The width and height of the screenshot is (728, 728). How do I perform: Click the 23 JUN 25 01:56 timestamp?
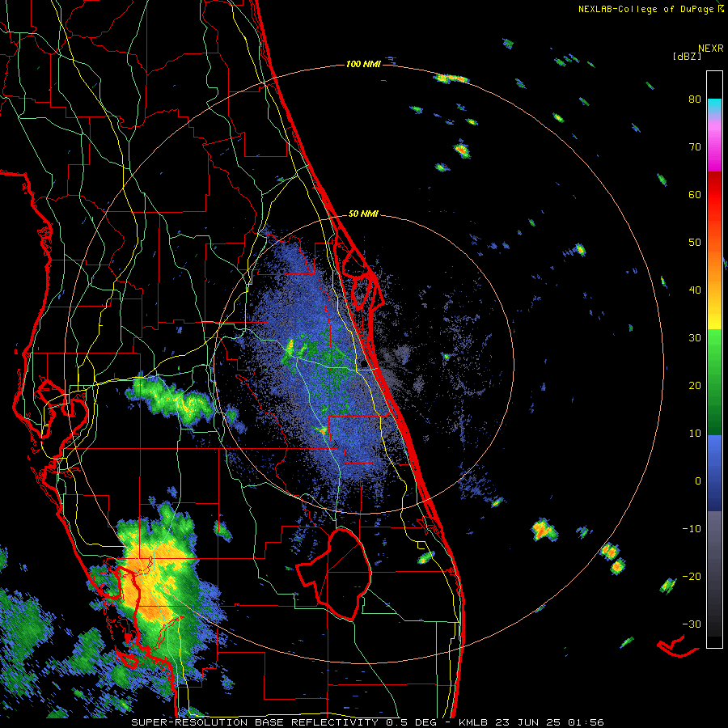[551, 722]
